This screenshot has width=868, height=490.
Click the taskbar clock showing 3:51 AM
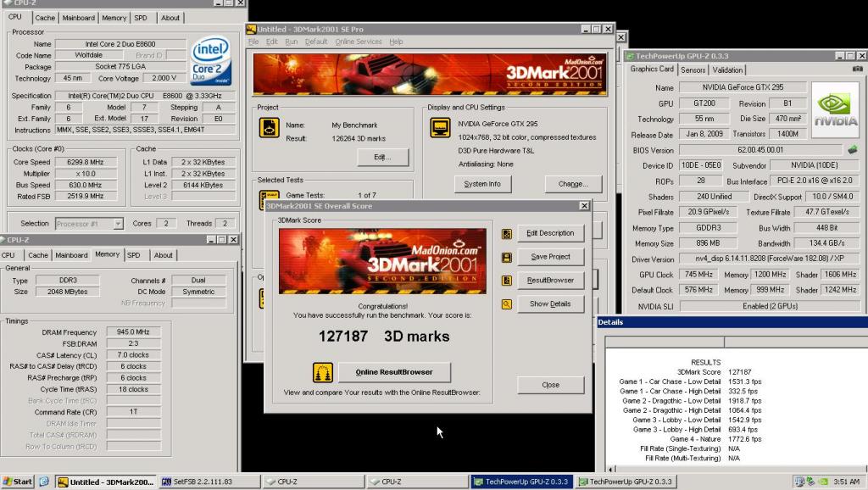[847, 482]
